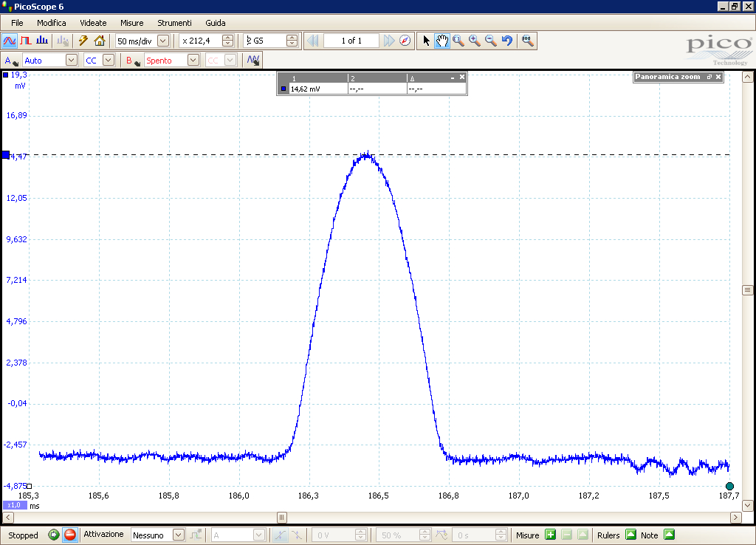The image size is (756, 545).
Task: Go to previous buffer waveform
Action: point(312,41)
